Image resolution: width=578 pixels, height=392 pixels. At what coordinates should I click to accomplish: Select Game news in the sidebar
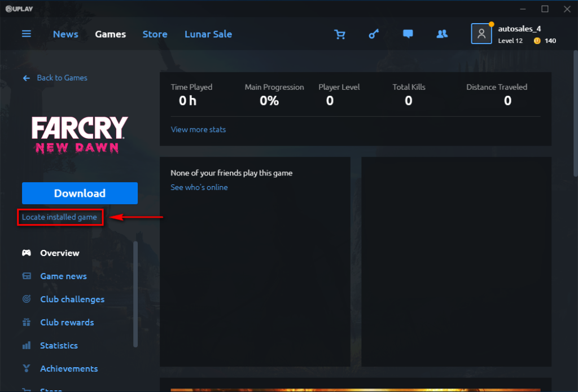[63, 276]
